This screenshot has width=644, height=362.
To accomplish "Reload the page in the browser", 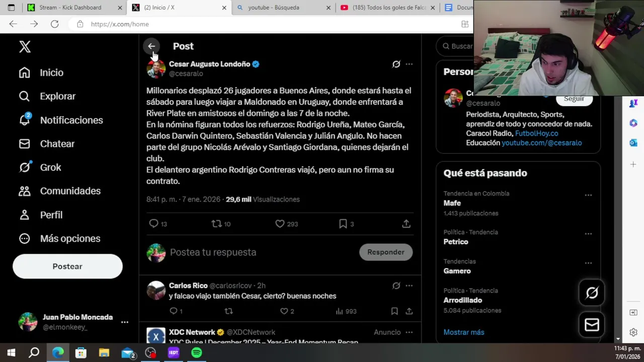I will point(55,24).
